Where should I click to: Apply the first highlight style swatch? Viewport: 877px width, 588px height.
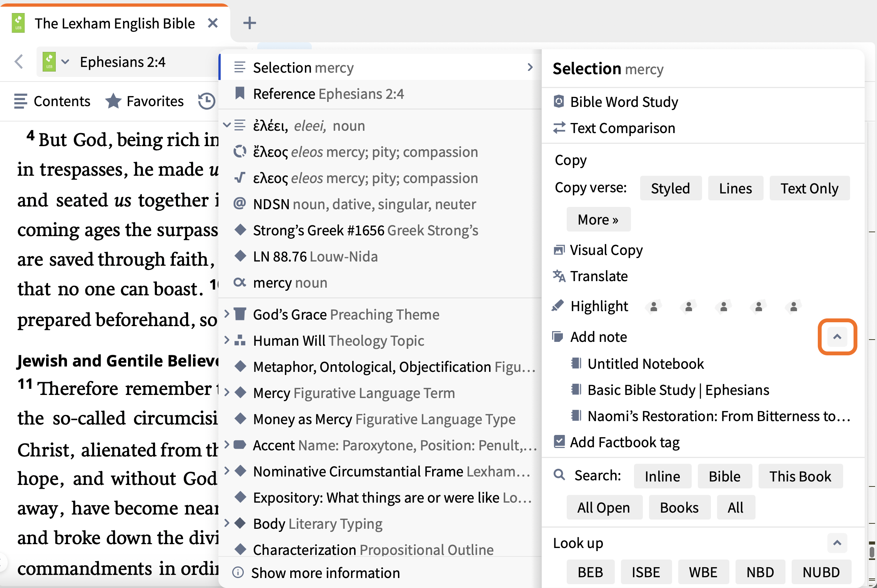coord(654,307)
